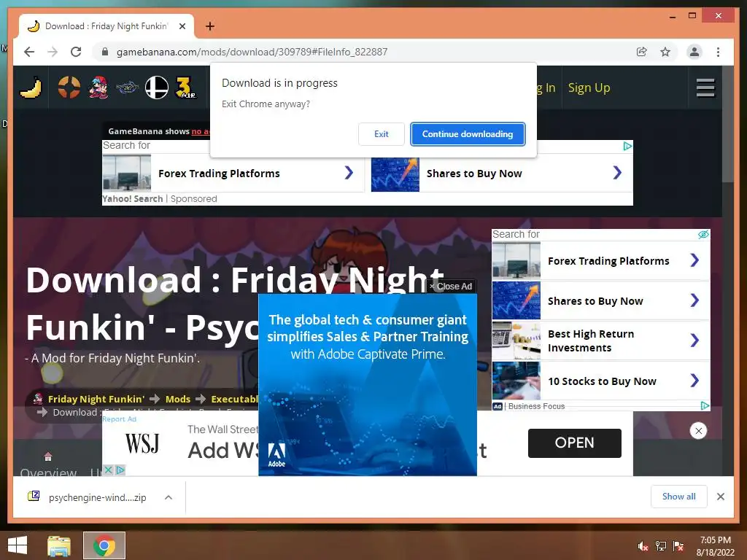Click the OPEN button on the WSJ ad
The image size is (747, 560).
(575, 443)
